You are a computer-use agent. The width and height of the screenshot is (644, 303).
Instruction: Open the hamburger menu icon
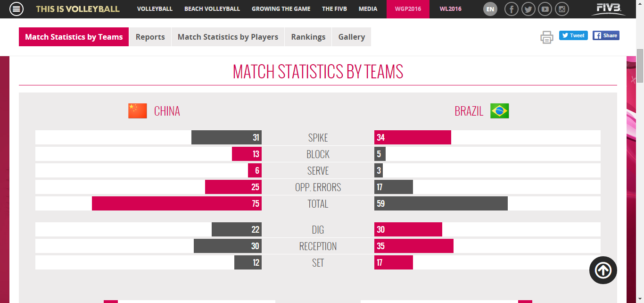click(x=16, y=9)
